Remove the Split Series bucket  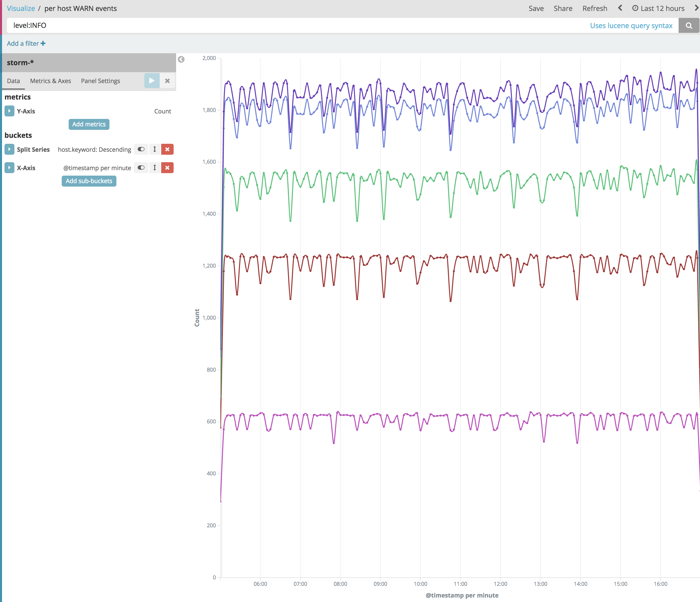coord(167,149)
